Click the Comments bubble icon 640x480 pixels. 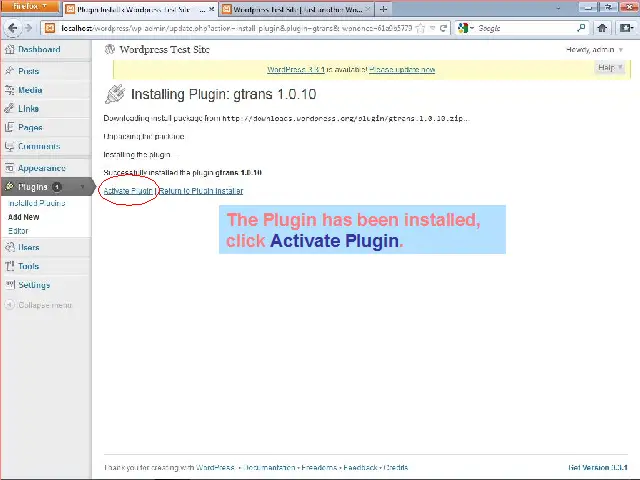9,146
